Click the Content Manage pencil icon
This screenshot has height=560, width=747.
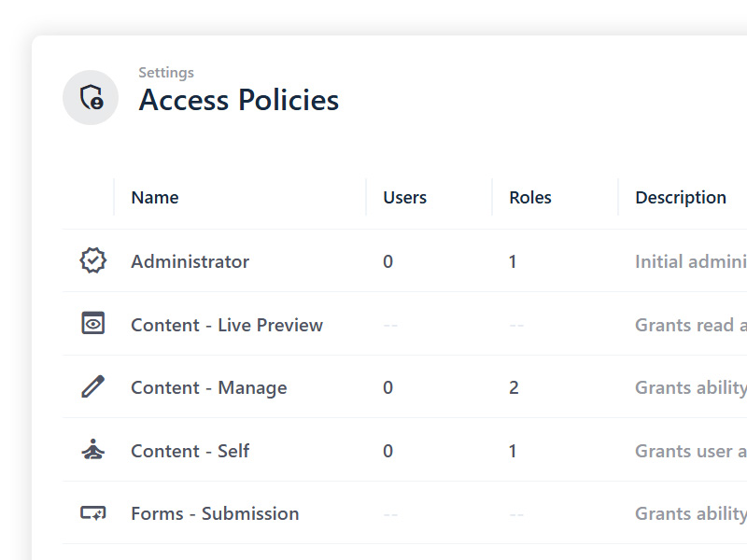pyautogui.click(x=92, y=386)
